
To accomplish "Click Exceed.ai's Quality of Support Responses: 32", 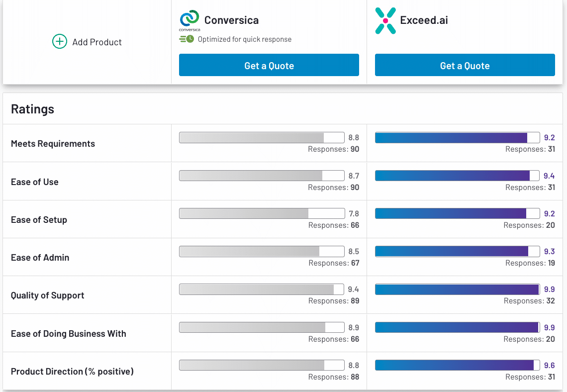I will point(529,301).
